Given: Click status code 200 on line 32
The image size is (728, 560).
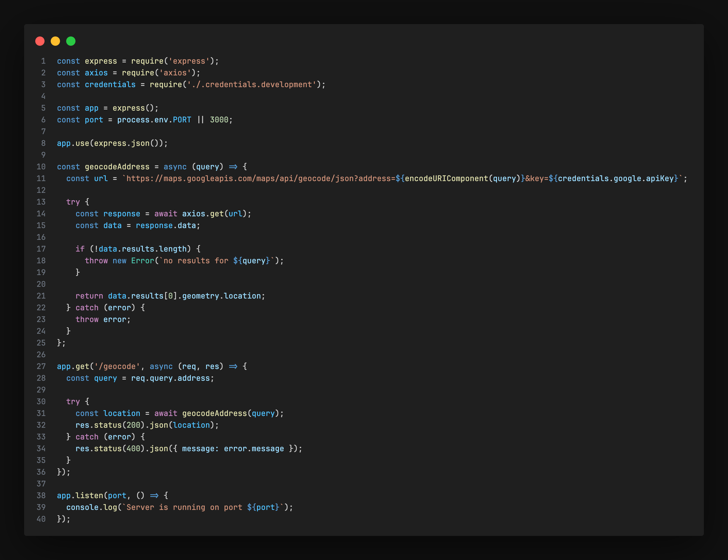Looking at the screenshot, I should [133, 425].
